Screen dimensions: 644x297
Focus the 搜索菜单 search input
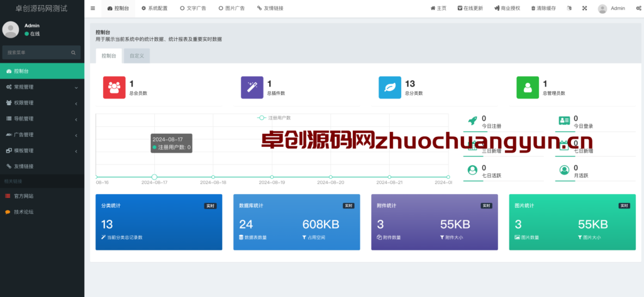coord(36,53)
